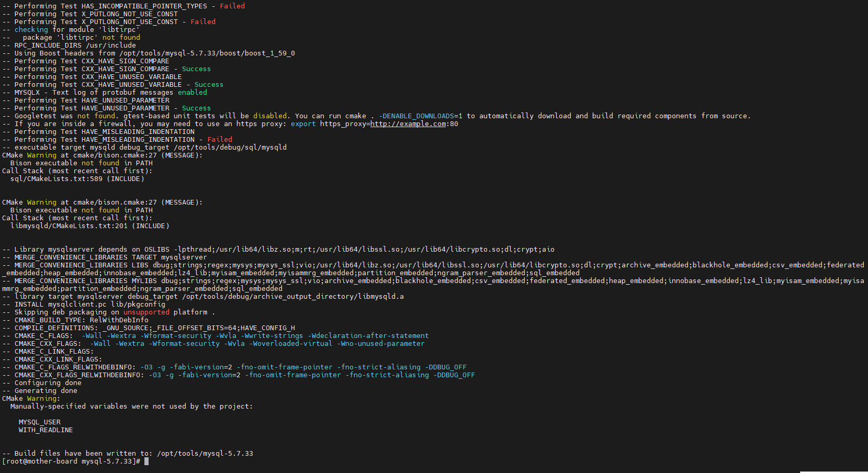Select the boost path '/opt/tools/mysql-5.7.33/boost/boost_1_59_0'
This screenshot has width=868, height=473.
(x=207, y=53)
